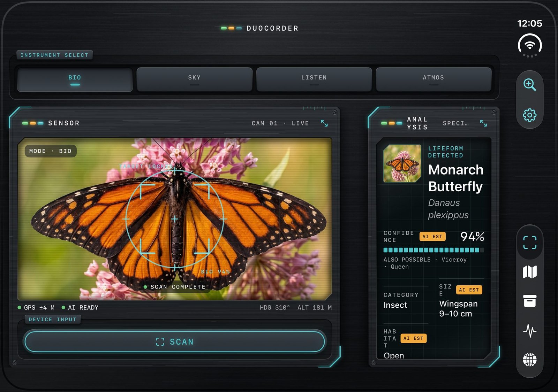Screen dimensions: 558x392
Task: Expand the Analysis panel to fullscreen
Action: click(x=483, y=123)
